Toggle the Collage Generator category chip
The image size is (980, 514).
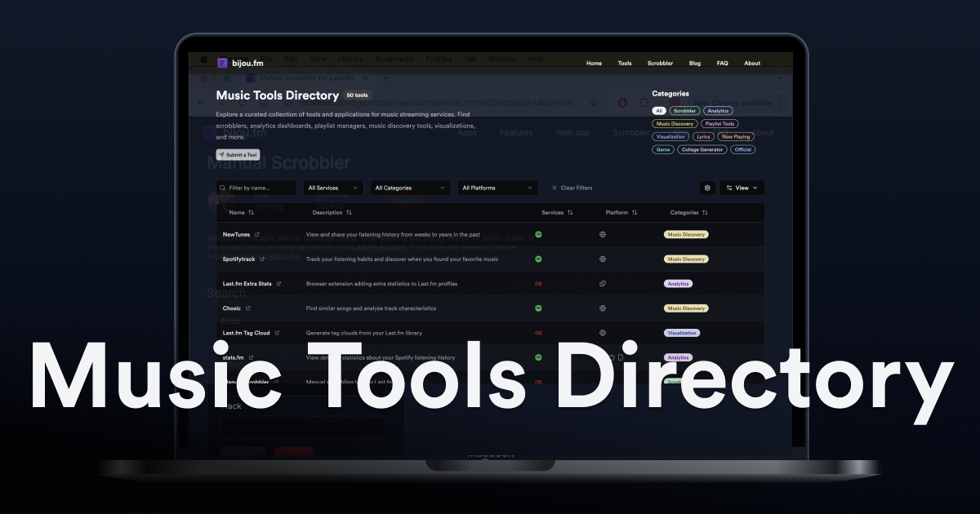point(702,150)
